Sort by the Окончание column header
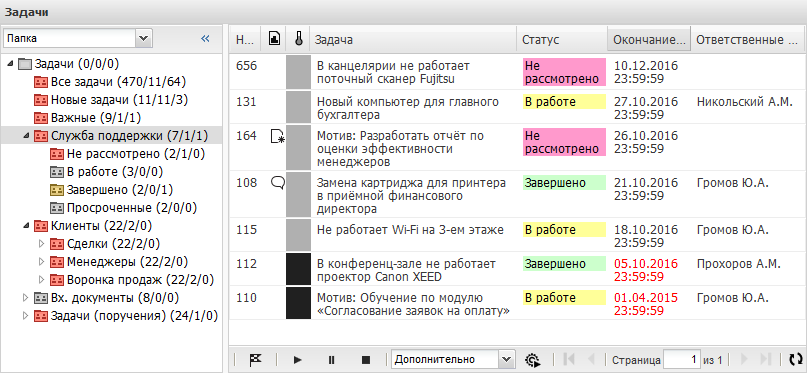Screen dimensions: 807x373 pyautogui.click(x=649, y=39)
